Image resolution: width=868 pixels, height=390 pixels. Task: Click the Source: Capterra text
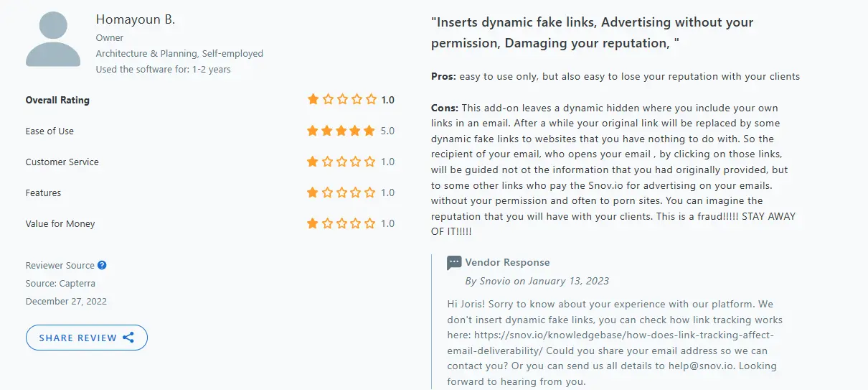coord(61,284)
